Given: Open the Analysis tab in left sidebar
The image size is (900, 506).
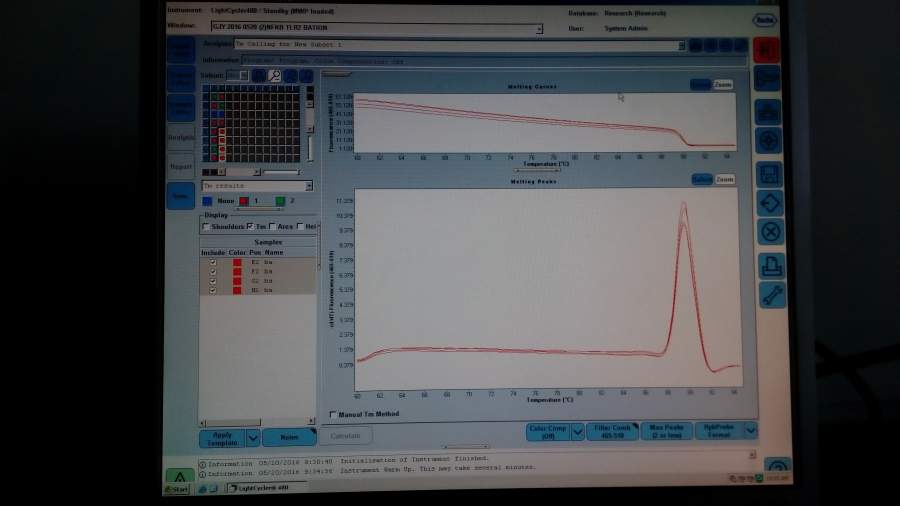Looking at the screenshot, I should click(x=181, y=138).
